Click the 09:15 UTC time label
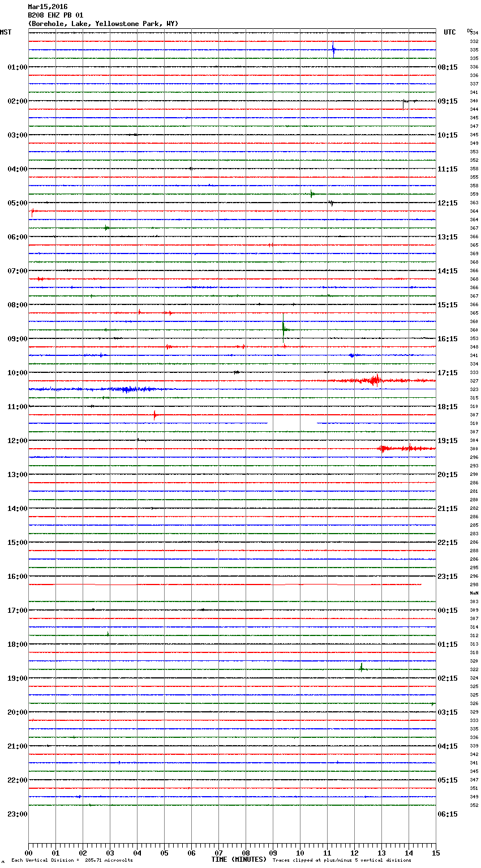481x868 pixels. tap(448, 101)
